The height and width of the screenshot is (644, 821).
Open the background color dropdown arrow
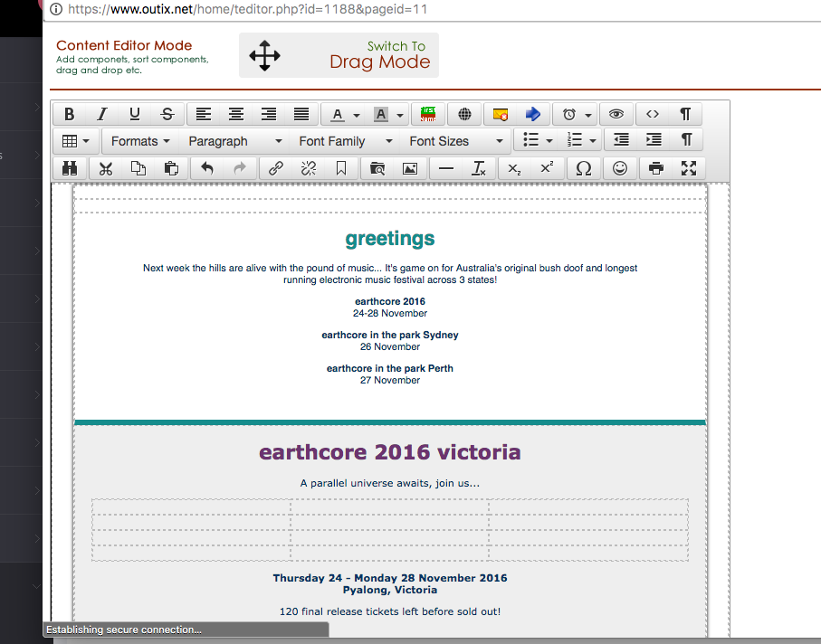pyautogui.click(x=400, y=115)
